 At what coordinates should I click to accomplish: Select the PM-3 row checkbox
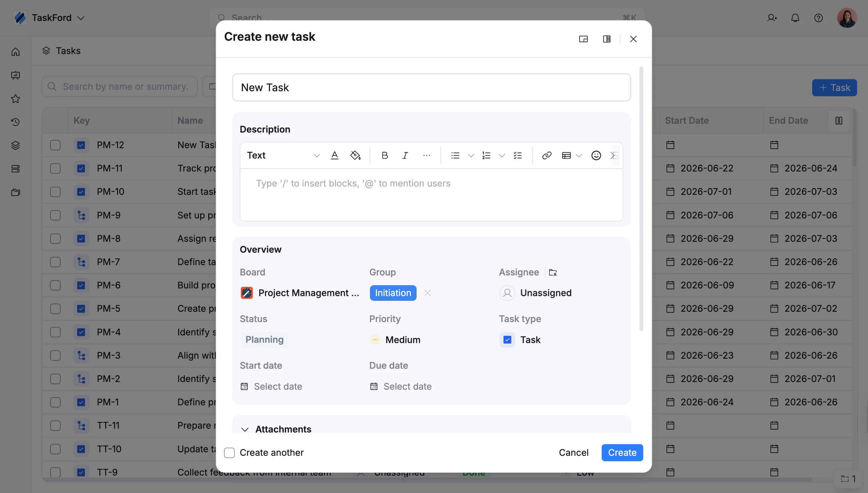tap(55, 355)
